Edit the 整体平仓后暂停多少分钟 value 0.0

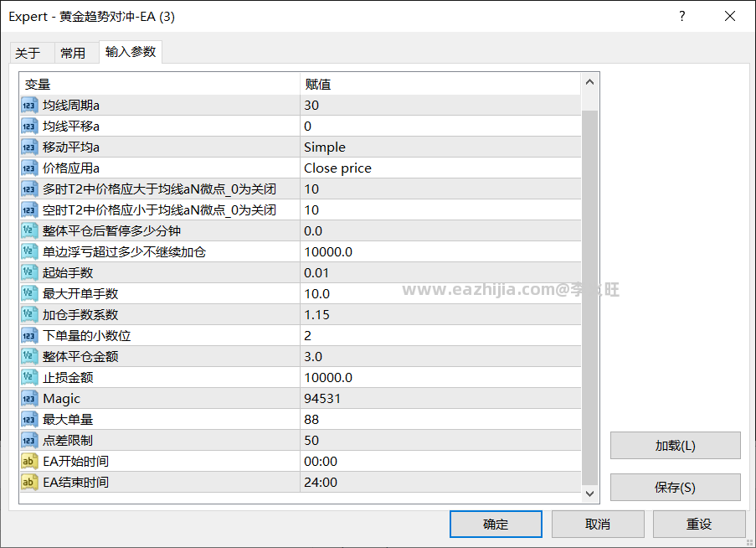(440, 230)
